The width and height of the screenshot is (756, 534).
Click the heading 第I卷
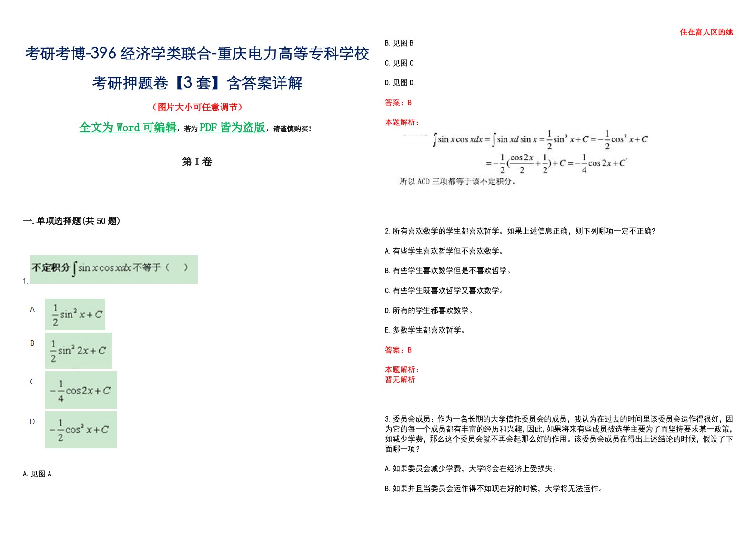tap(197, 162)
